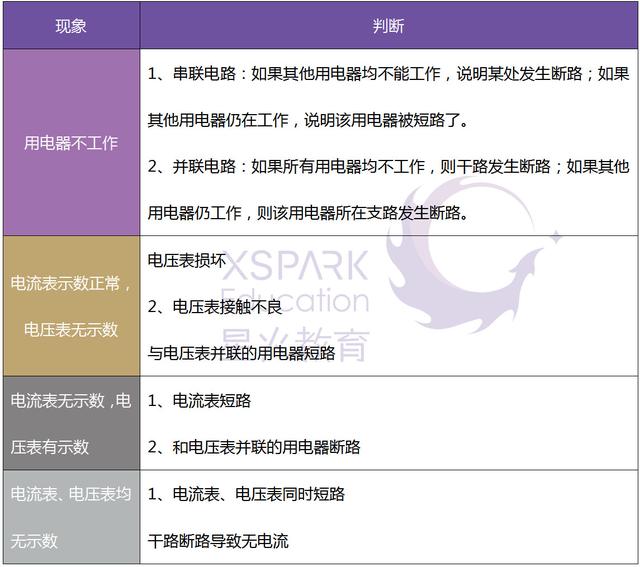Click the text '与电压表并联的用电器短路'
640x567 pixels.
coord(241,353)
